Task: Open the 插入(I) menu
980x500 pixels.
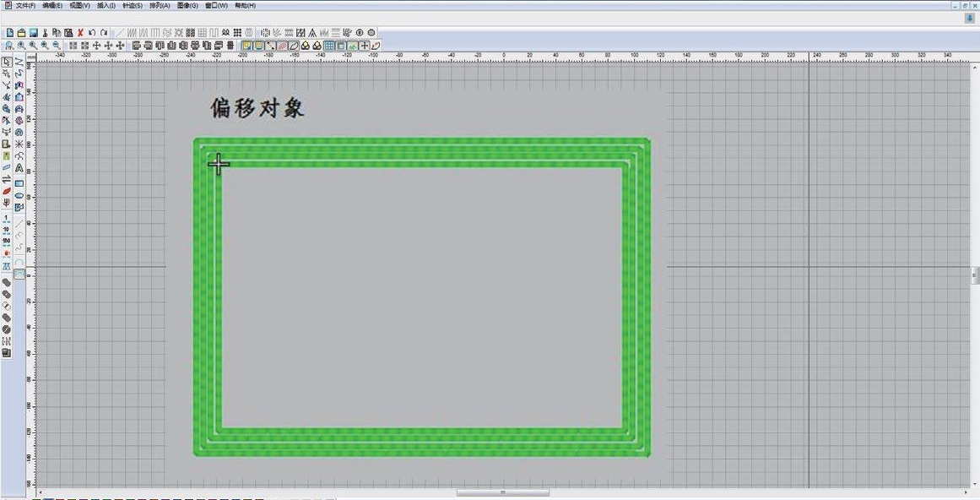Action: click(106, 6)
